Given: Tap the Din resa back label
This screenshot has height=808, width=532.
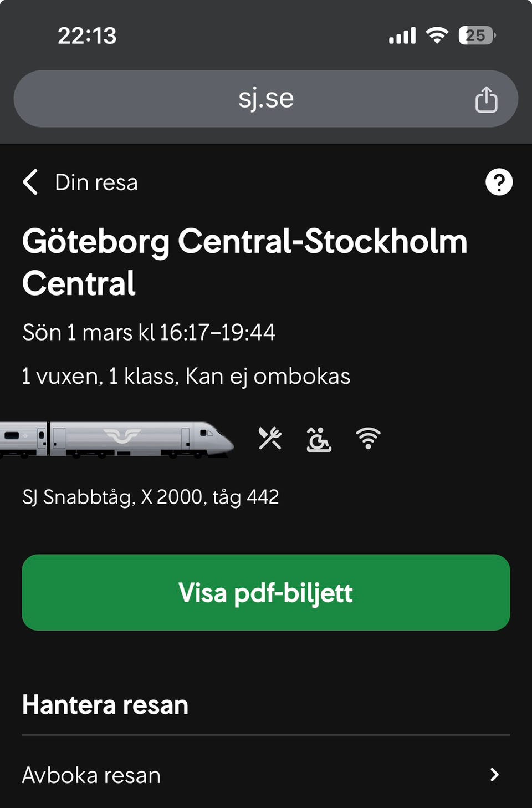Looking at the screenshot, I should click(96, 182).
